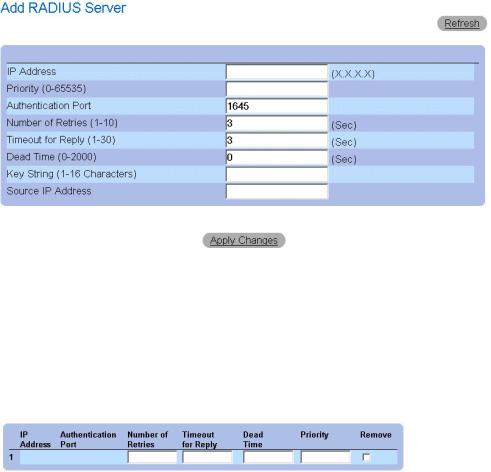This screenshot has height=472, width=491.
Task: Click the Timeout for Reply column header
Action: [199, 439]
